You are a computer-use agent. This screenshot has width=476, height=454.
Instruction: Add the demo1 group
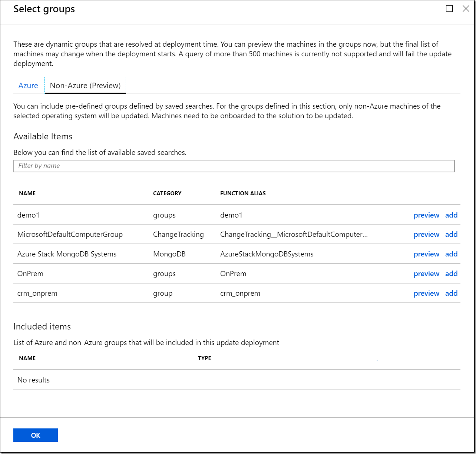click(x=451, y=215)
